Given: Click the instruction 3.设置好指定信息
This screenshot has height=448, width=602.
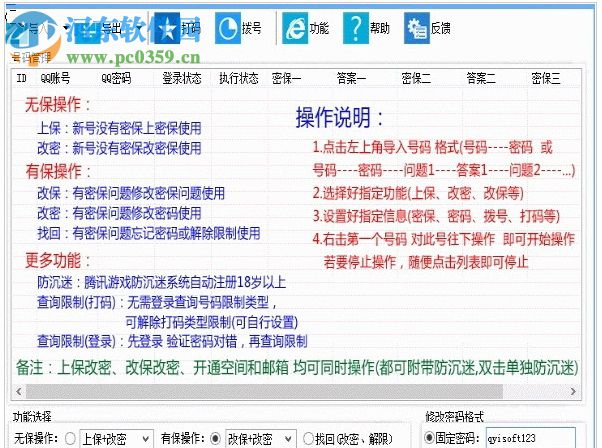Looking at the screenshot, I should point(436,216).
